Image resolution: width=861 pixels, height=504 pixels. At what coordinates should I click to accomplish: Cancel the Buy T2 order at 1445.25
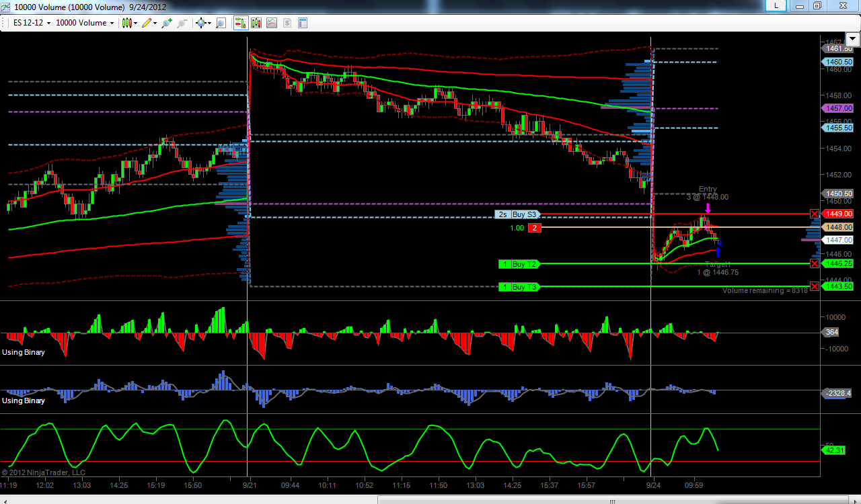815,263
